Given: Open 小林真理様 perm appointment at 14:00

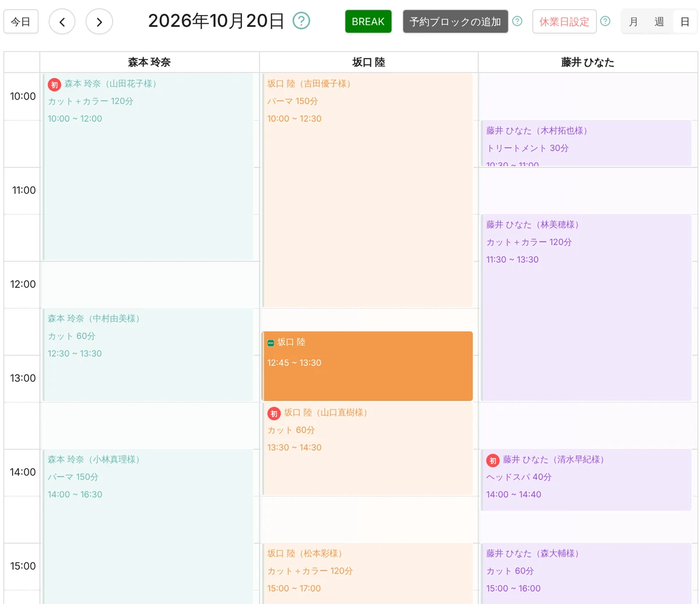Looking at the screenshot, I should (148, 526).
